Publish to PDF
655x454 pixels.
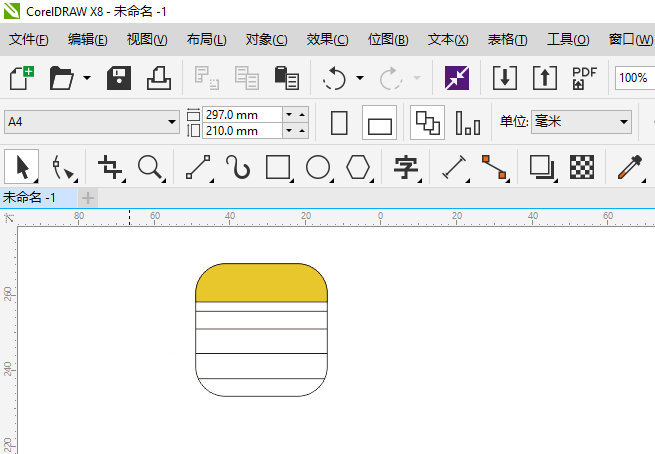click(x=584, y=78)
